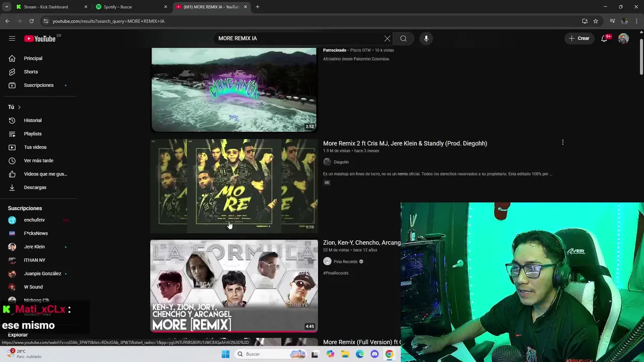This screenshot has height=362, width=644.
Task: Open the notifications bell
Action: [604, 38]
